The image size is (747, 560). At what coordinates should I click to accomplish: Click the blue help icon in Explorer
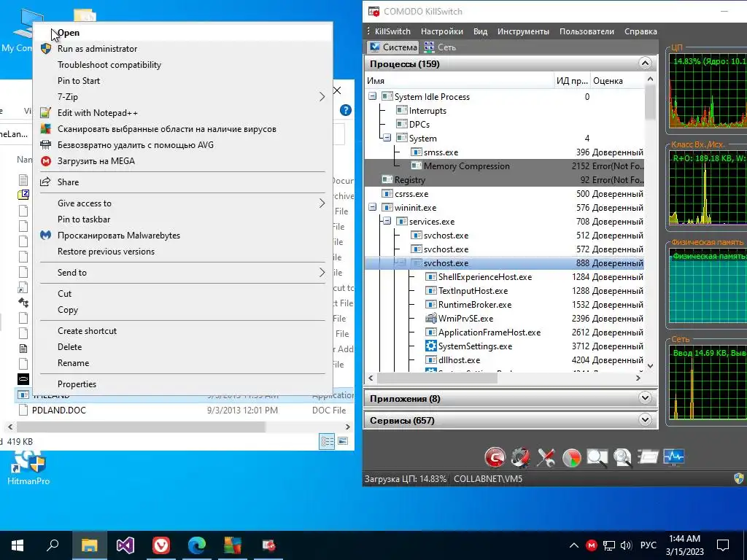pyautogui.click(x=346, y=111)
